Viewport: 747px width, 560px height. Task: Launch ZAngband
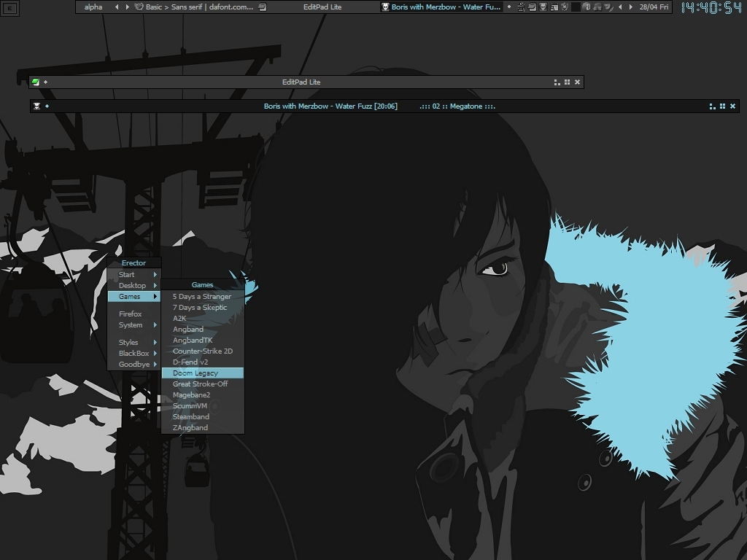coord(203,427)
